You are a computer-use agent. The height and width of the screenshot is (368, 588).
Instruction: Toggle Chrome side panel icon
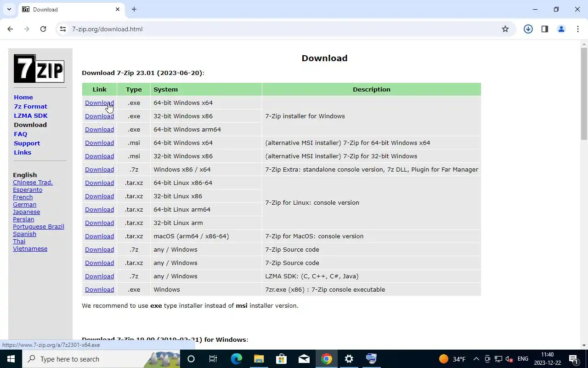click(545, 29)
